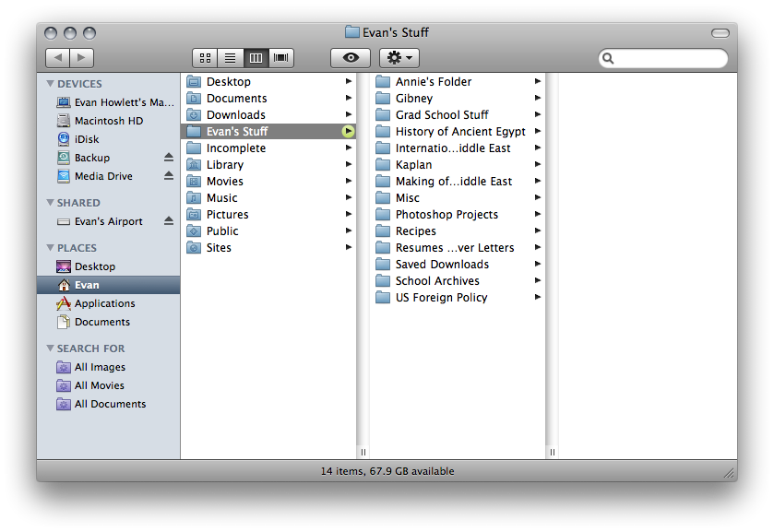Eject the Backup drive
The height and width of the screenshot is (532, 774).
point(169,158)
